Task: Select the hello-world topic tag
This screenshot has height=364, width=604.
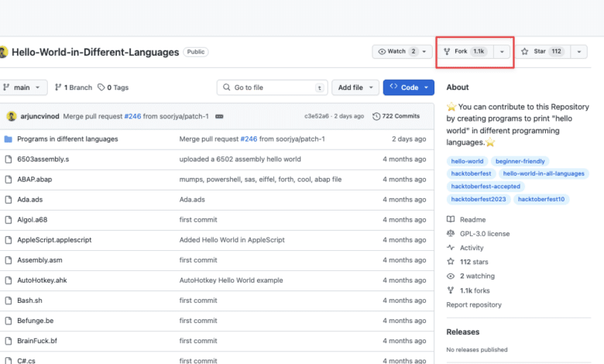Action: coord(467,161)
